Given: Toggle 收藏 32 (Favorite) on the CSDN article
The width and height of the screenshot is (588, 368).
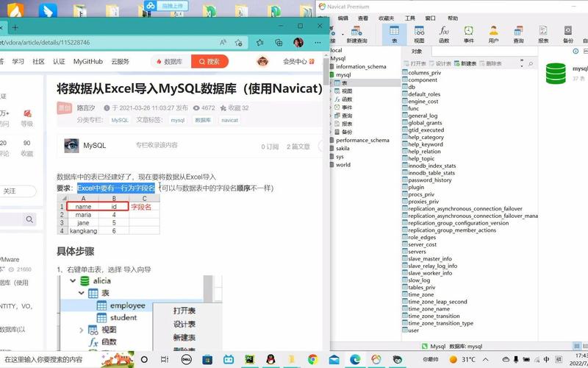Looking at the screenshot, I should pyautogui.click(x=234, y=107).
